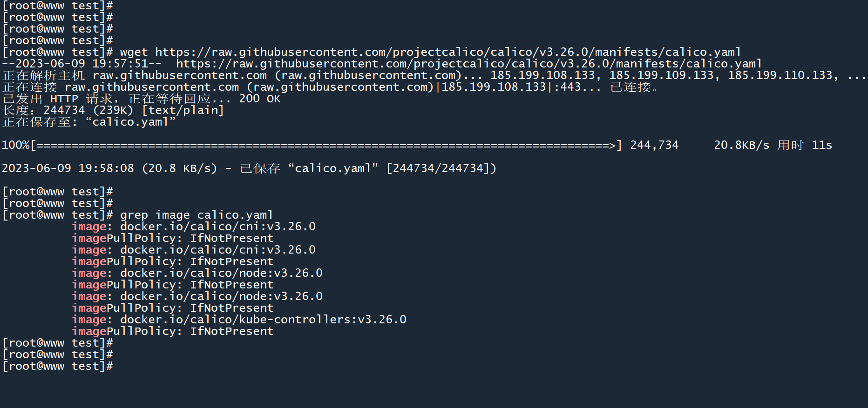868x408 pixels.
Task: Click the 20.8KB/s speed beside the progress bar
Action: tap(741, 145)
